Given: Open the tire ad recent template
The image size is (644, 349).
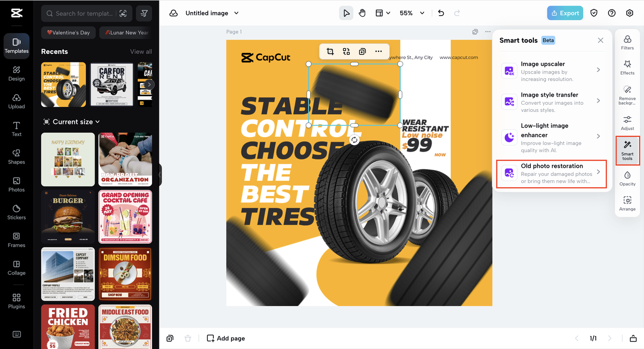Looking at the screenshot, I should pos(63,85).
